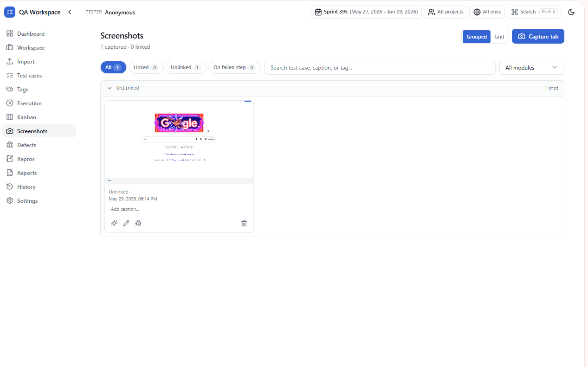Click the "1 shot" count label

pos(551,88)
